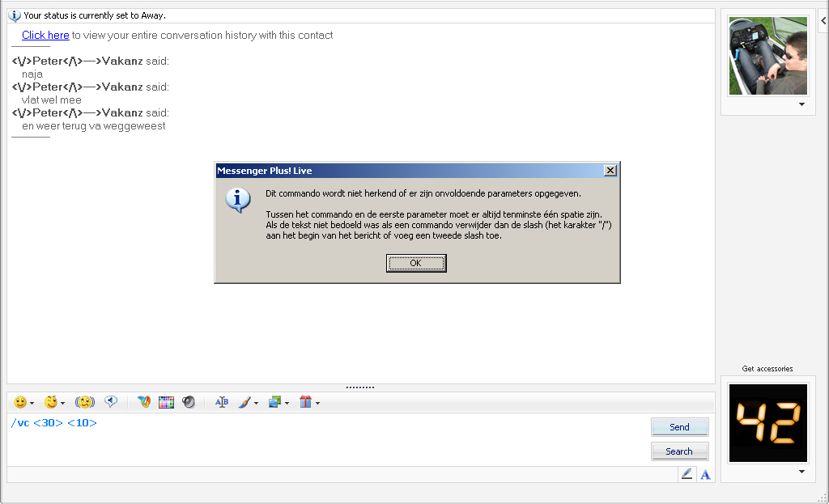Click the paintbrush background icon
Image resolution: width=829 pixels, height=504 pixels.
click(244, 403)
